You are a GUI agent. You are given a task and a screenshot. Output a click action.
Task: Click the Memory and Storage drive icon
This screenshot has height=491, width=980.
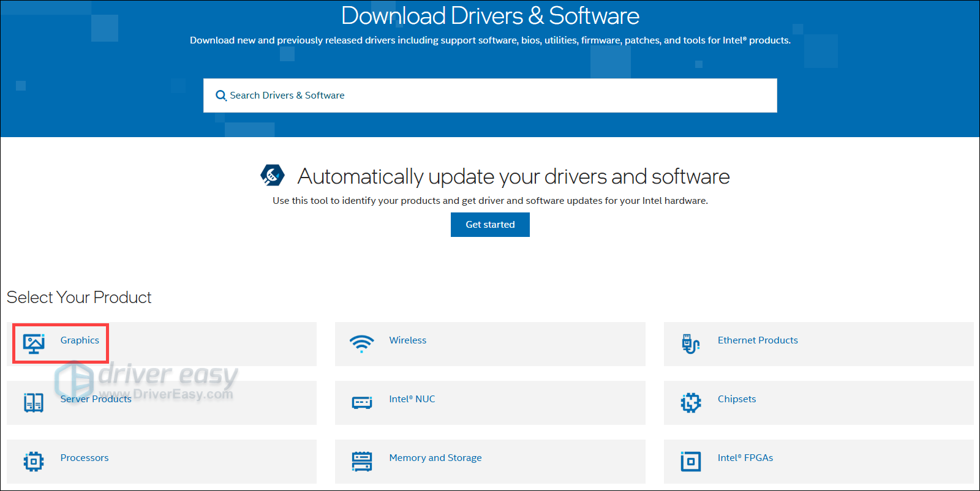[x=361, y=461]
